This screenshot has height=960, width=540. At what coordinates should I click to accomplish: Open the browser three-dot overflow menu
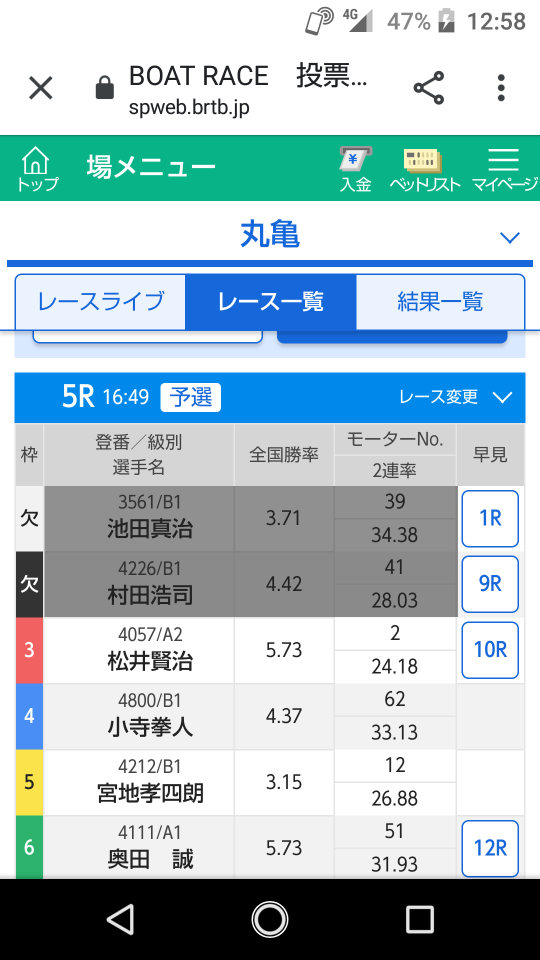pyautogui.click(x=501, y=88)
